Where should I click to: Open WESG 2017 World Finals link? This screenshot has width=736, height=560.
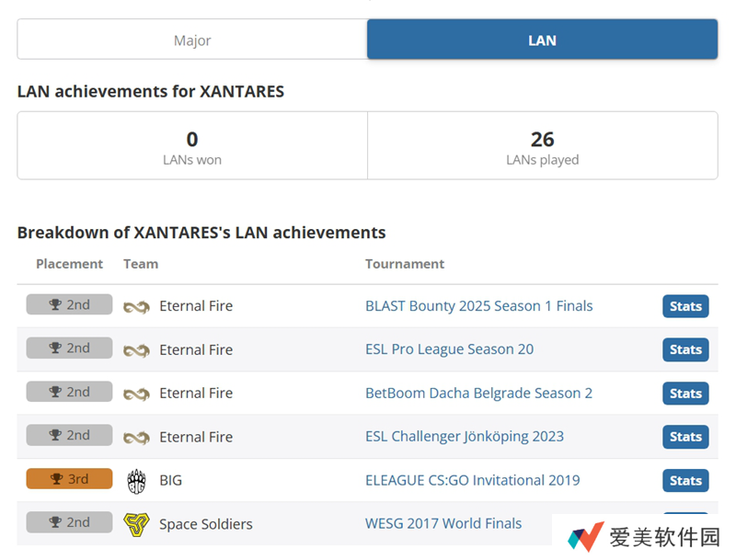point(443,523)
